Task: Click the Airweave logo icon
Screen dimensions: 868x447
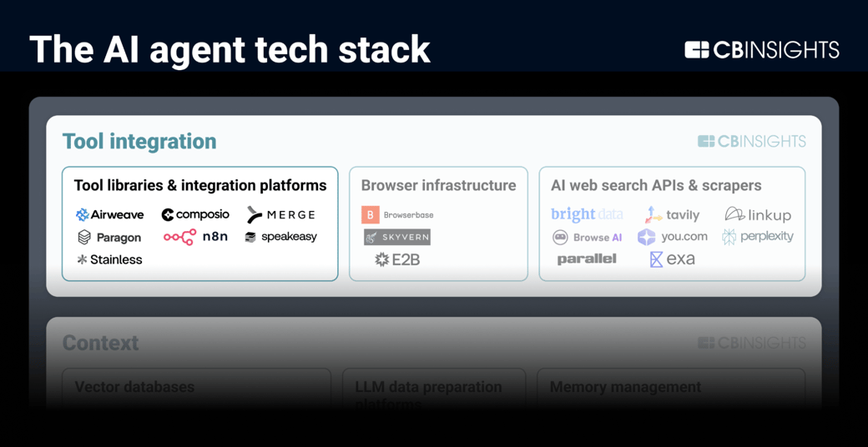Action: pos(82,215)
